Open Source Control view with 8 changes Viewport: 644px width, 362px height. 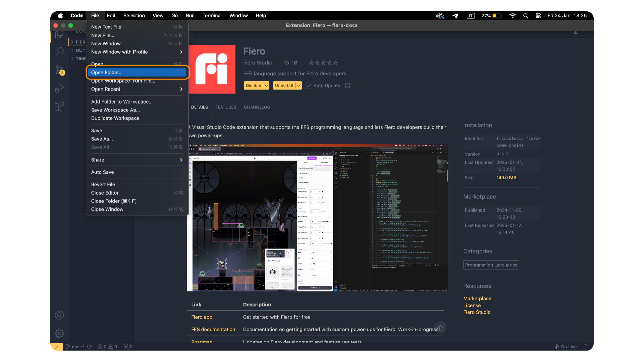[59, 70]
